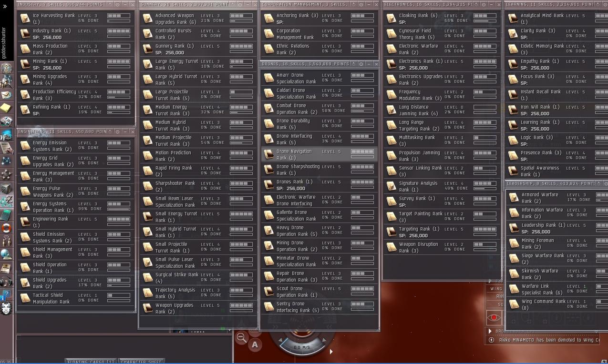Click Cloaking Rank 66% training progress bar
Image resolution: width=608 pixels, height=364 pixels.
point(485,21)
